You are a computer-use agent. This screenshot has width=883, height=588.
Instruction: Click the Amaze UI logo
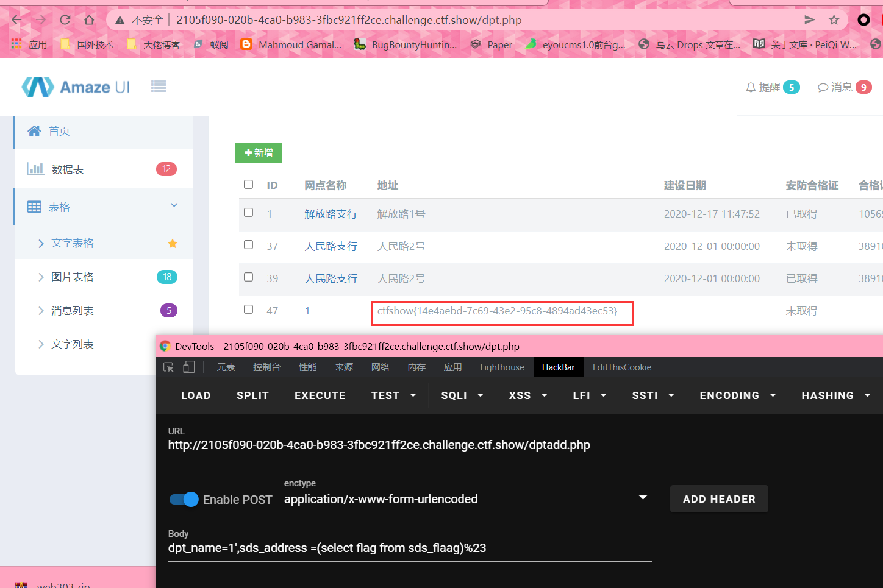(x=76, y=87)
